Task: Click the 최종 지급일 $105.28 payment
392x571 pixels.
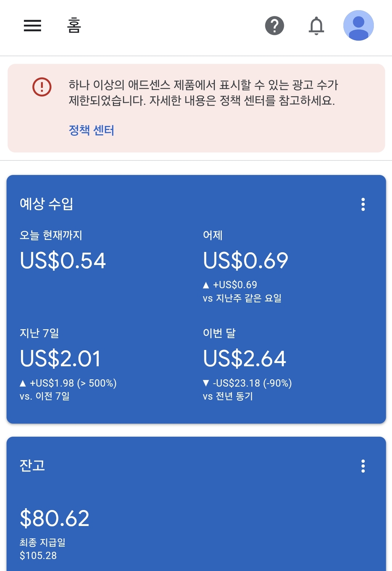Action: (x=42, y=549)
